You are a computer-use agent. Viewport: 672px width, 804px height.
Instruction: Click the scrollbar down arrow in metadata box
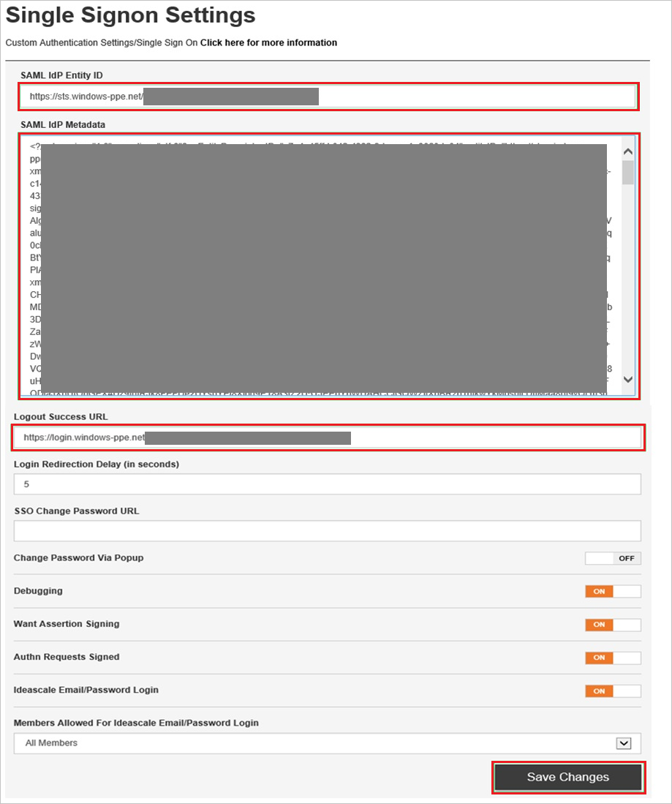[x=627, y=380]
